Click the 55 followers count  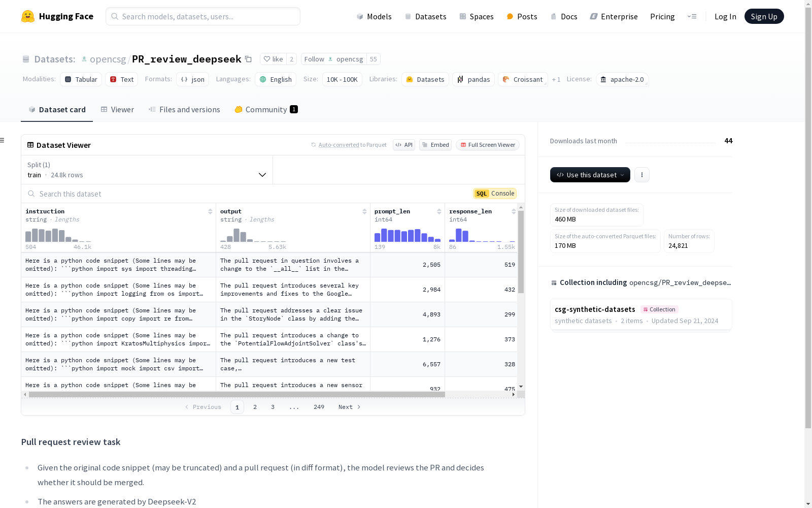374,59
